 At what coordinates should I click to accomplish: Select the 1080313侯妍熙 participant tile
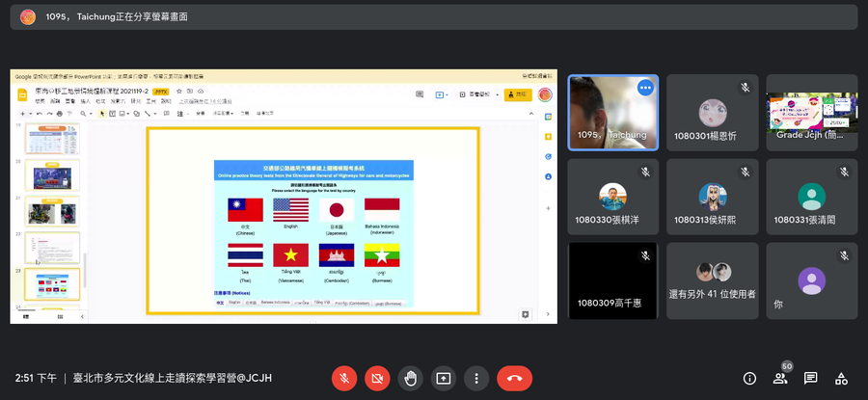point(712,198)
